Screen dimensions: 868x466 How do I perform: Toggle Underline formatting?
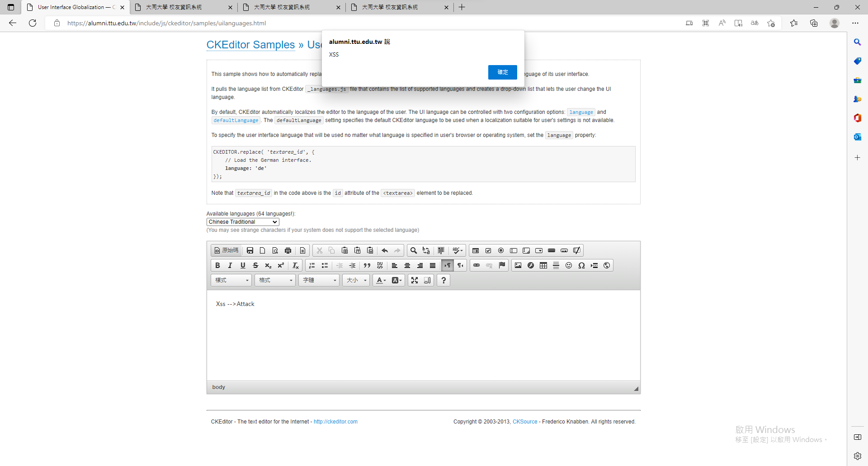click(243, 265)
